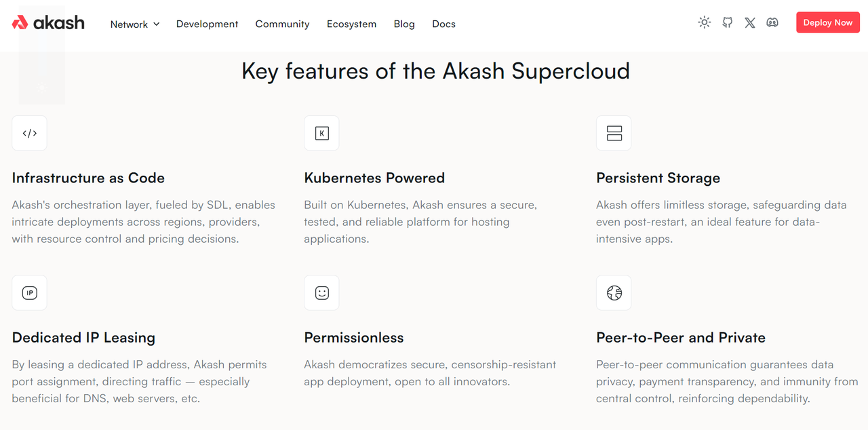Open the Docs link

click(443, 24)
